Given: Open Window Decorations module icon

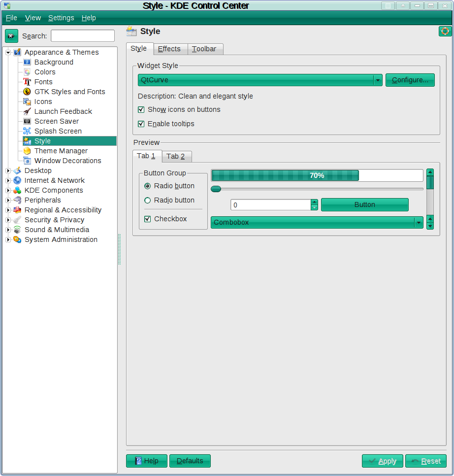Looking at the screenshot, I should tap(27, 161).
